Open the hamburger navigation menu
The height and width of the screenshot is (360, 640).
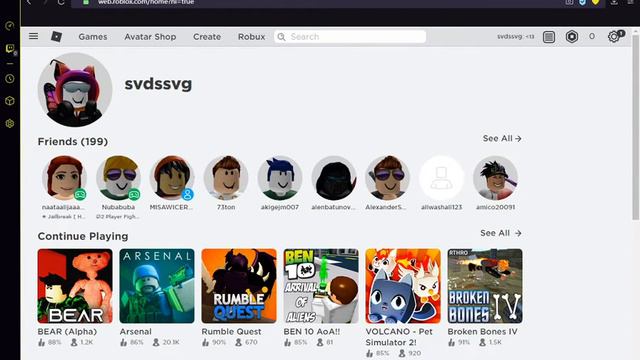(x=33, y=36)
